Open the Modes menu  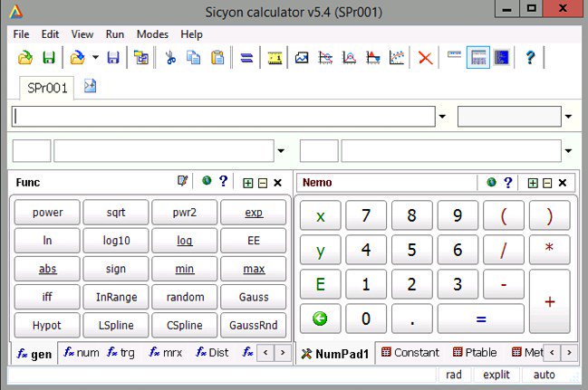(152, 34)
